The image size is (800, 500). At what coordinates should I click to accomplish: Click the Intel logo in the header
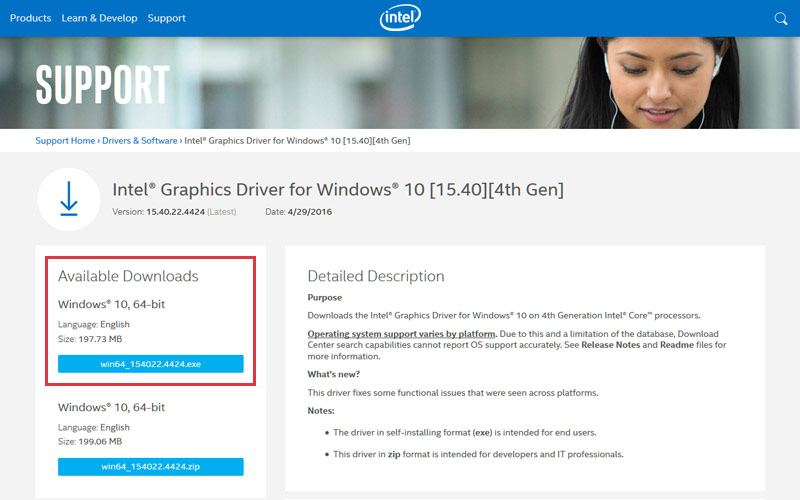pos(400,18)
